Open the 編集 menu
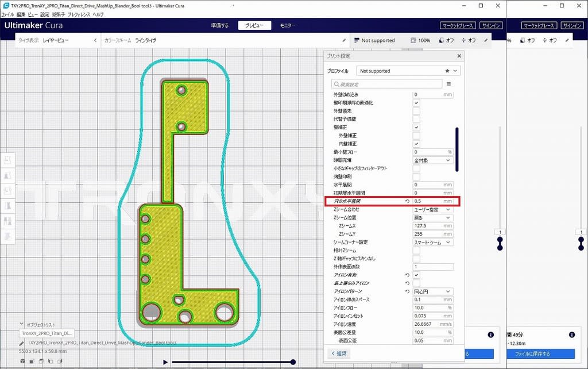The width and height of the screenshot is (588, 369). 21,14
